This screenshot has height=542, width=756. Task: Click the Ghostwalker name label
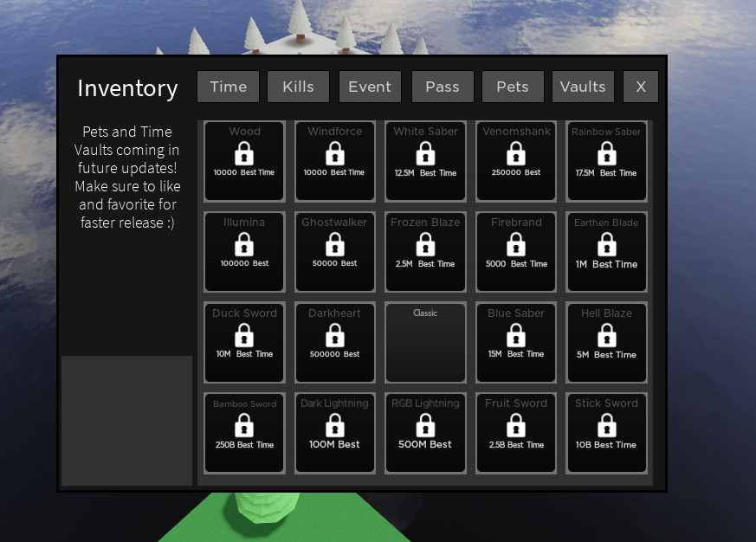[x=334, y=222]
